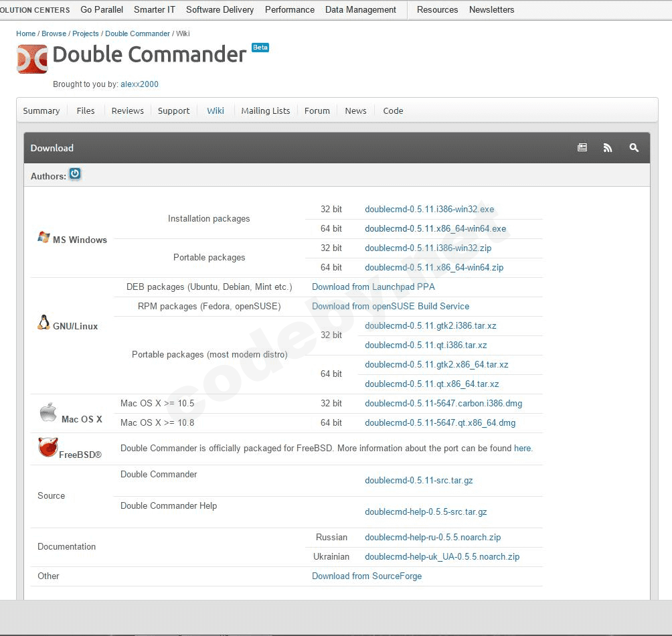Click the MS Windows flag icon

coord(44,238)
